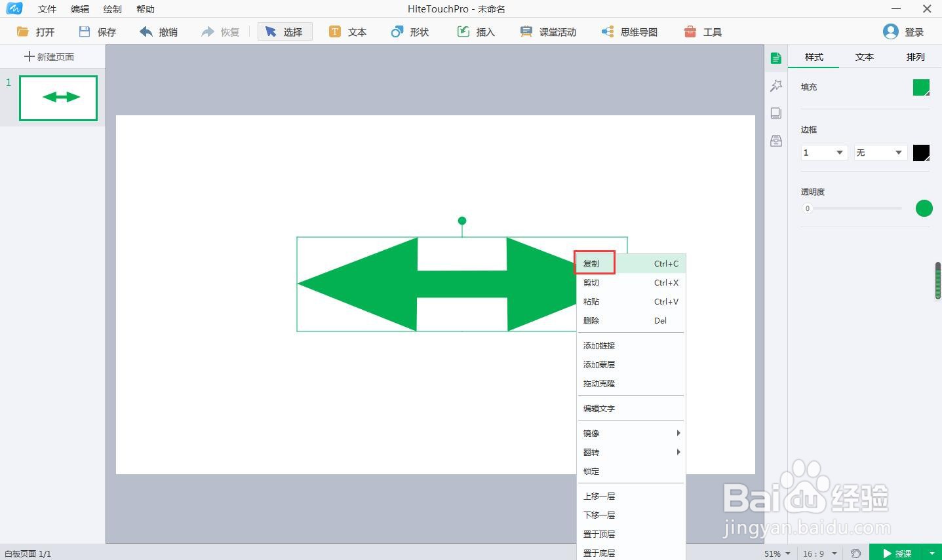Choose 拖动克隆 from the context menu
Image resolution: width=942 pixels, height=560 pixels.
point(631,383)
